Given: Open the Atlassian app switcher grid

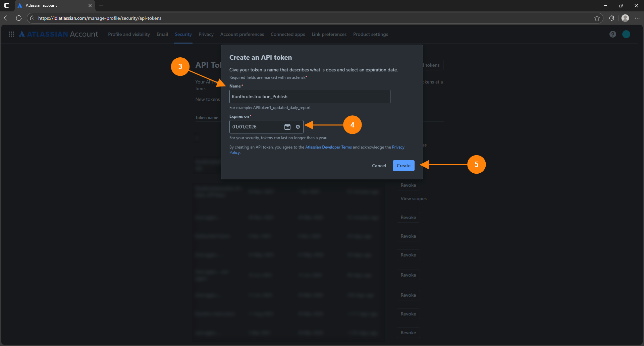Looking at the screenshot, I should click(11, 34).
